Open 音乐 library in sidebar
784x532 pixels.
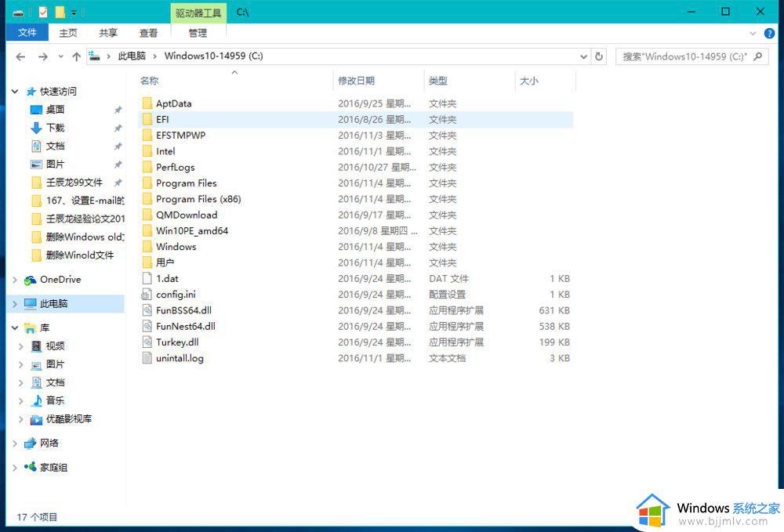tap(56, 400)
